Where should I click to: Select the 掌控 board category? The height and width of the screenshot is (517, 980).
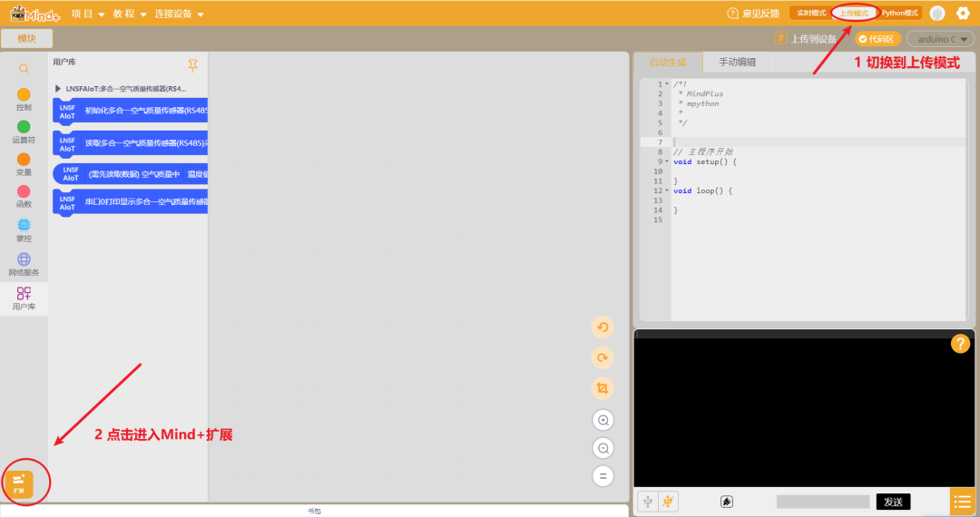point(24,230)
